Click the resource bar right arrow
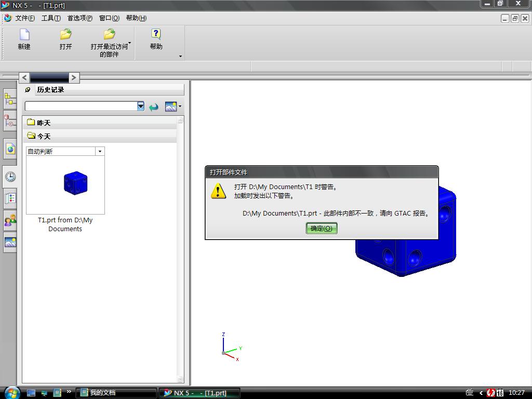 tap(74, 78)
